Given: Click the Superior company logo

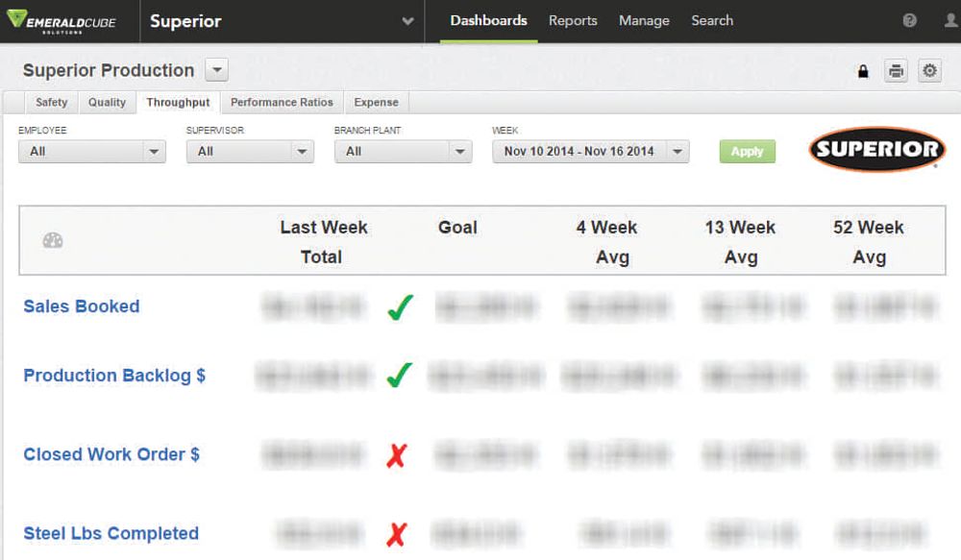Looking at the screenshot, I should (x=877, y=149).
